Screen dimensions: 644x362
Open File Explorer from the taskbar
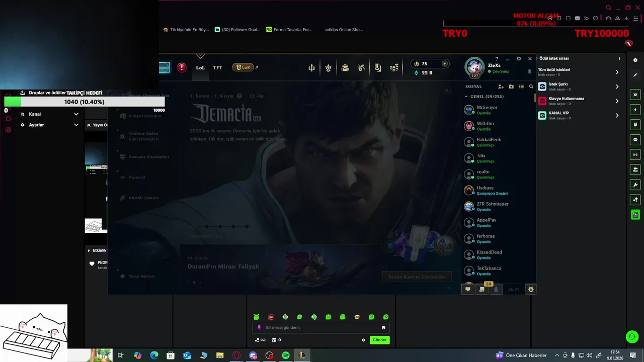coord(220,355)
